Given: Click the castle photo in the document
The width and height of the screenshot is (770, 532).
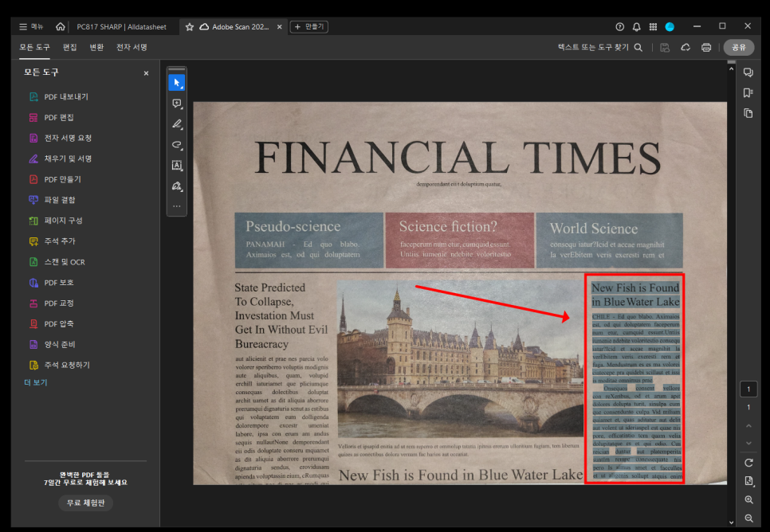Looking at the screenshot, I should click(460, 358).
